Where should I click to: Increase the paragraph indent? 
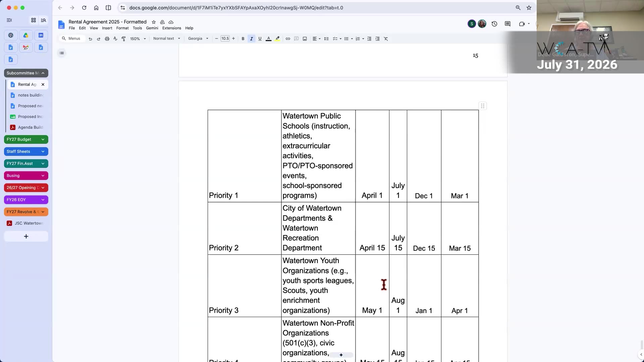(378, 39)
